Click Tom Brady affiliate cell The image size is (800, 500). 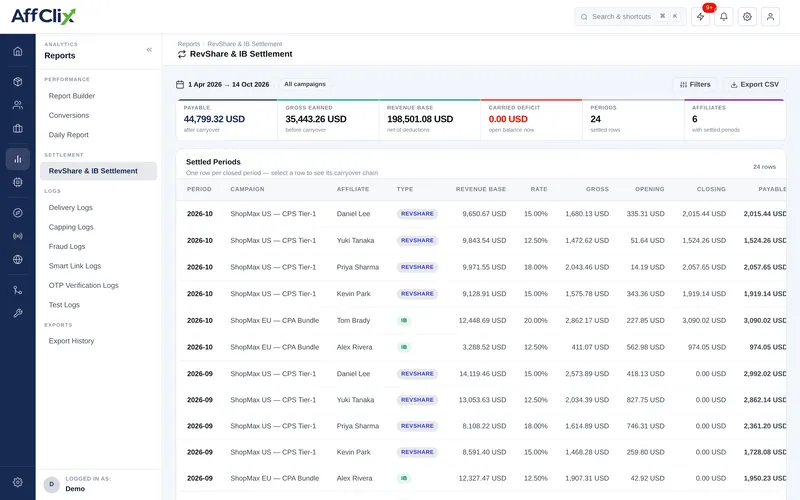(353, 320)
